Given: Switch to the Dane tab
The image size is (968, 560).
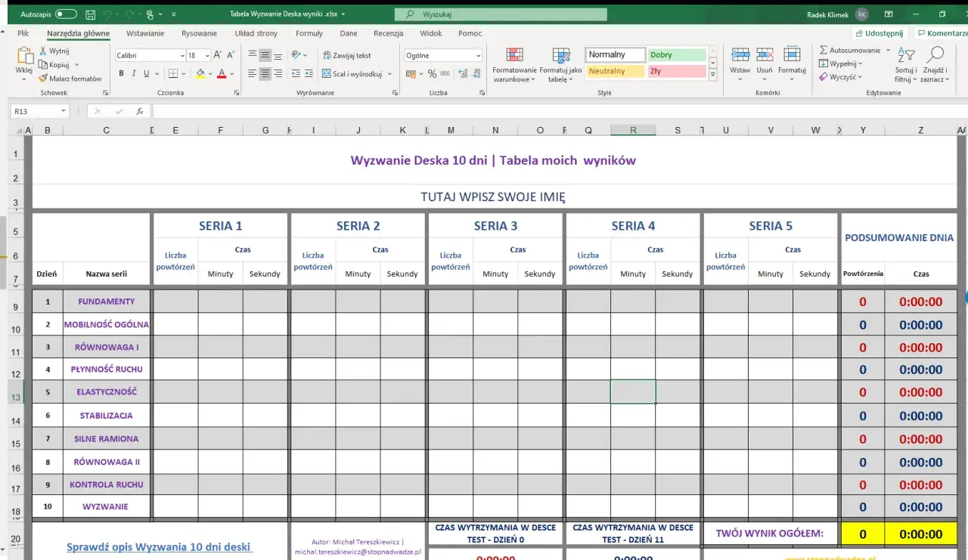Looking at the screenshot, I should [349, 33].
